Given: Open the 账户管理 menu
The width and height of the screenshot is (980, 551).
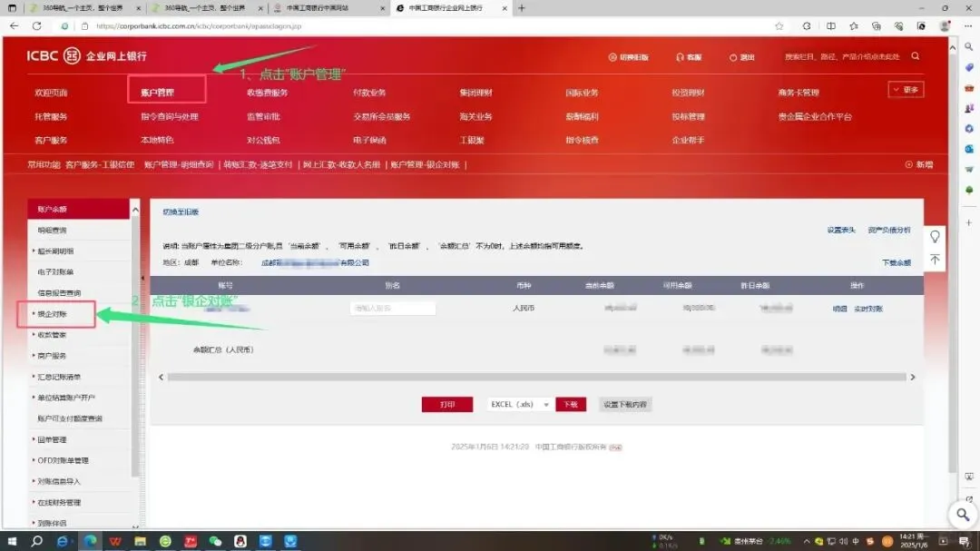Looking at the screenshot, I should coord(157,92).
